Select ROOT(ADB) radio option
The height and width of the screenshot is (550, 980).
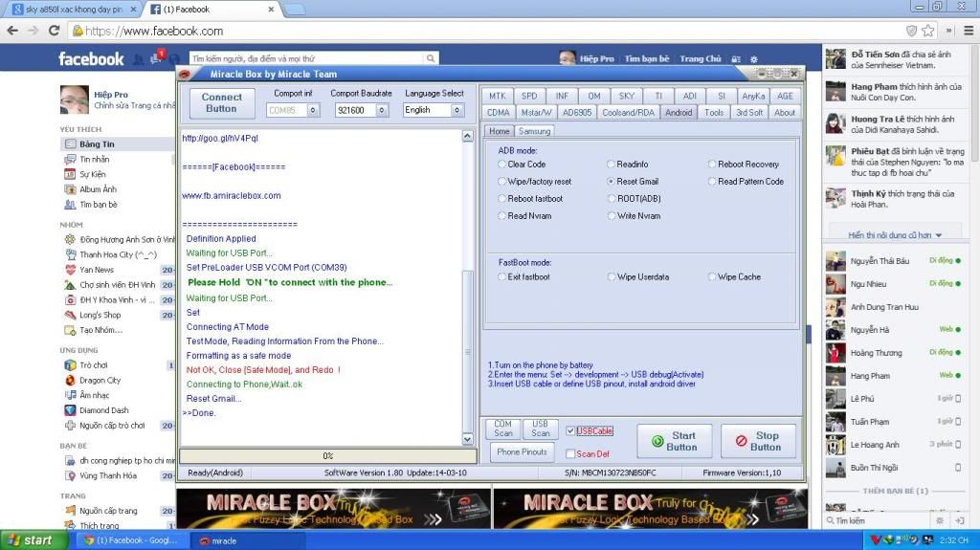click(612, 199)
